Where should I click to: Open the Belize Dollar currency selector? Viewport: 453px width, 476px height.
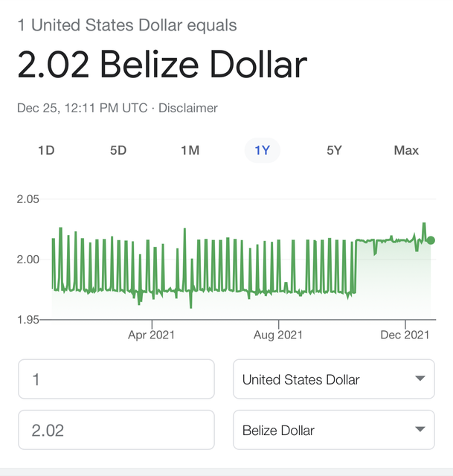point(334,430)
